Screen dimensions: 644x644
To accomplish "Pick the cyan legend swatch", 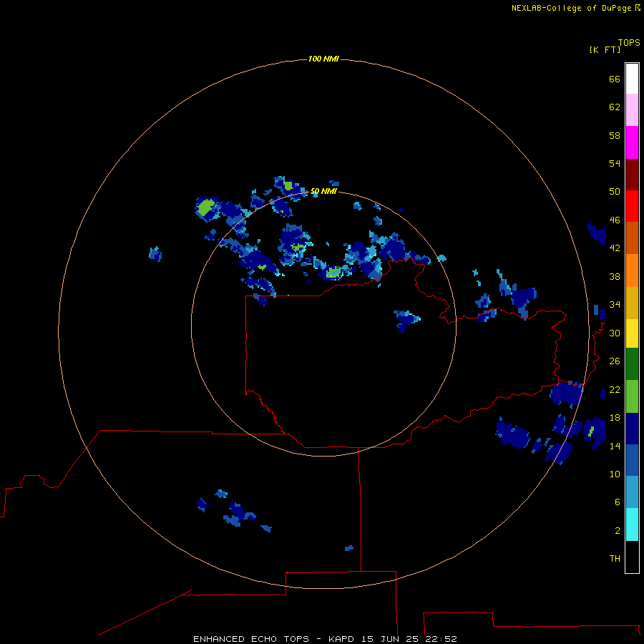I will [x=632, y=525].
